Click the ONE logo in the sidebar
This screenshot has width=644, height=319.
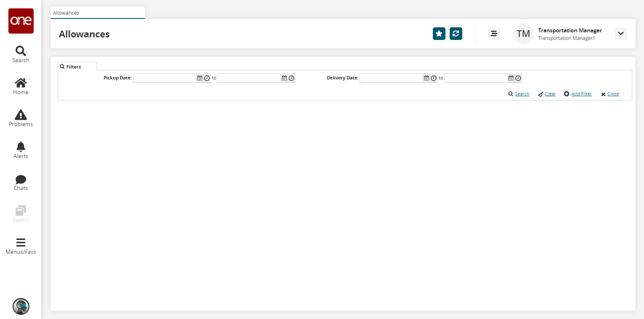[21, 21]
